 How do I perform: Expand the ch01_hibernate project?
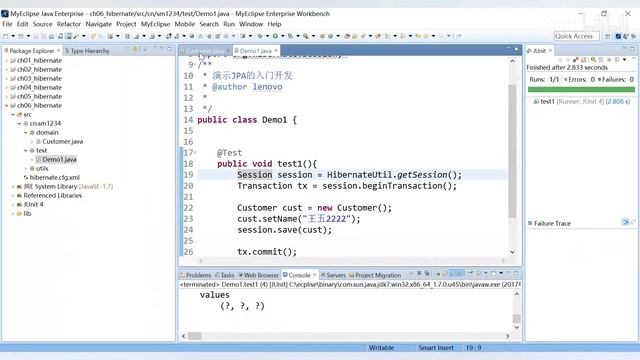7,60
